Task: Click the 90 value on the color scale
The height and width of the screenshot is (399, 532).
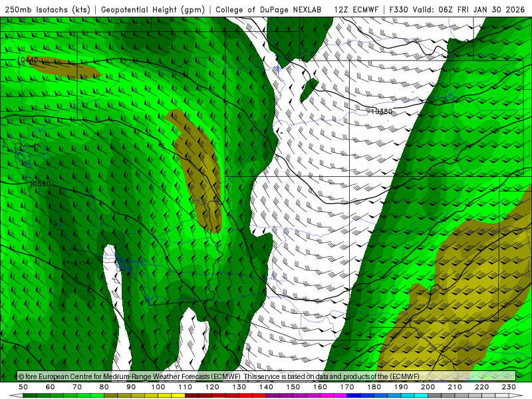Action: click(131, 387)
